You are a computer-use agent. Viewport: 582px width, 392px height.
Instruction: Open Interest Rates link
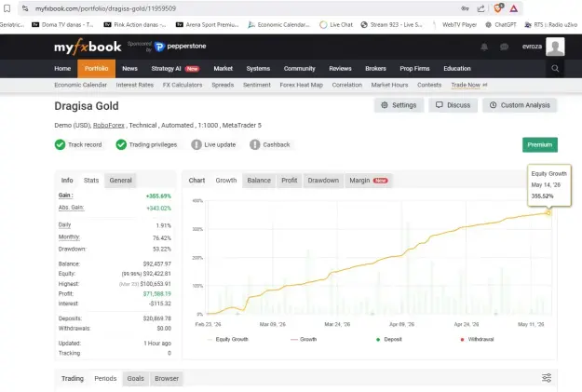coord(135,85)
